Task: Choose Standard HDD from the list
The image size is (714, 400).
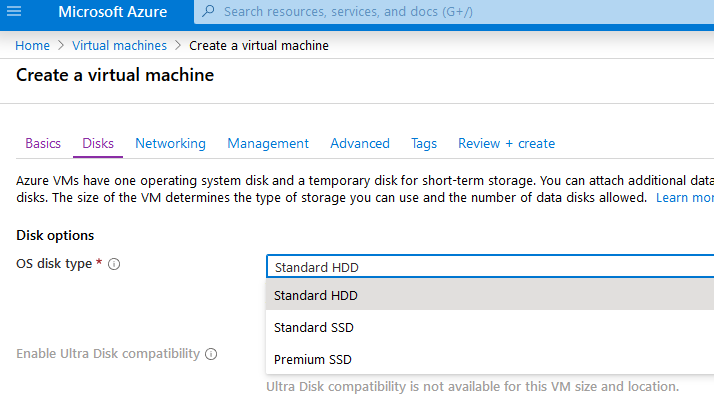Action: [316, 295]
